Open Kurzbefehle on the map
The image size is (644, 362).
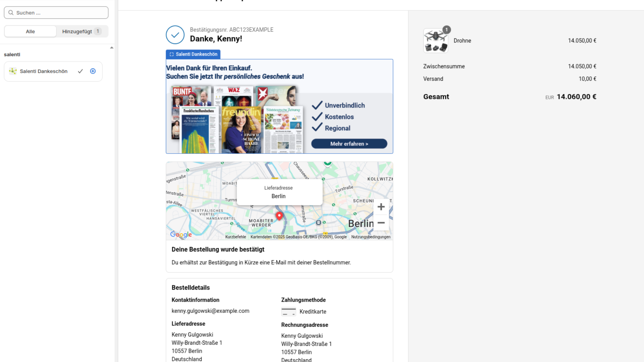(x=235, y=237)
